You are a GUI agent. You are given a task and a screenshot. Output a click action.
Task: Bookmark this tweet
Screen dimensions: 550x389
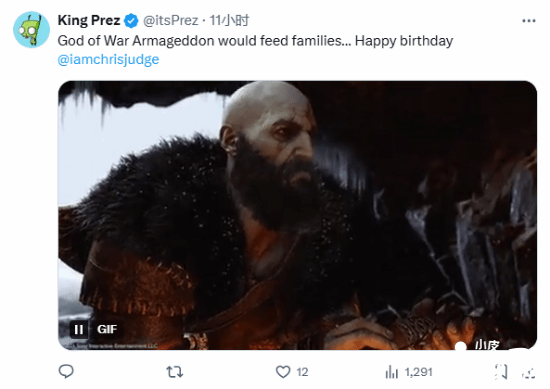pyautogui.click(x=501, y=371)
